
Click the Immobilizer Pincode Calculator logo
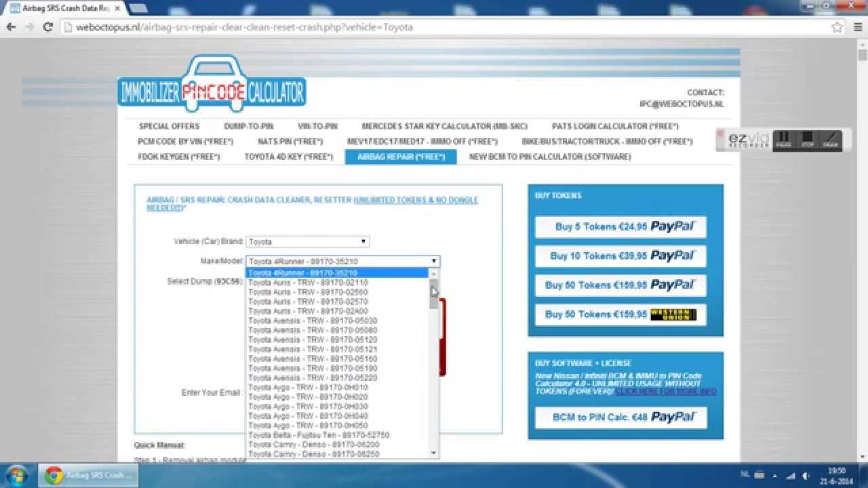212,83
